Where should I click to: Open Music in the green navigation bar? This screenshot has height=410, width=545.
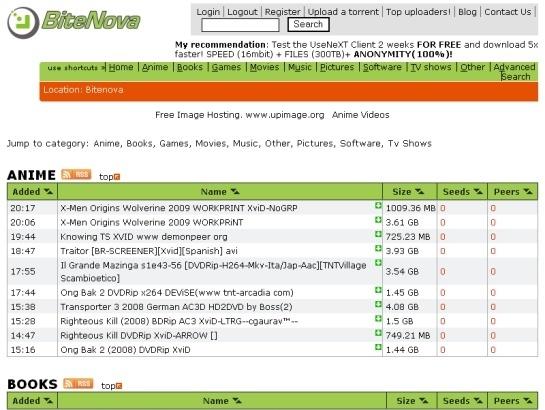[300, 67]
